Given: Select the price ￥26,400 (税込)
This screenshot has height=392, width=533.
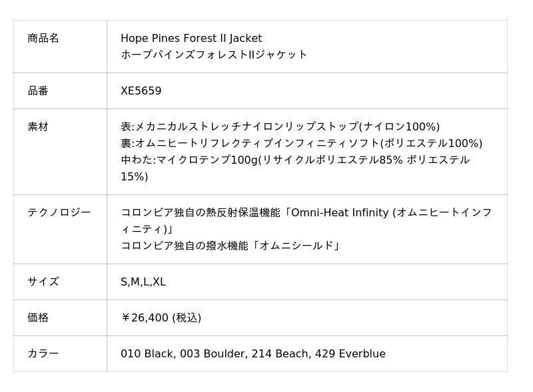Looking at the screenshot, I should click(161, 318).
